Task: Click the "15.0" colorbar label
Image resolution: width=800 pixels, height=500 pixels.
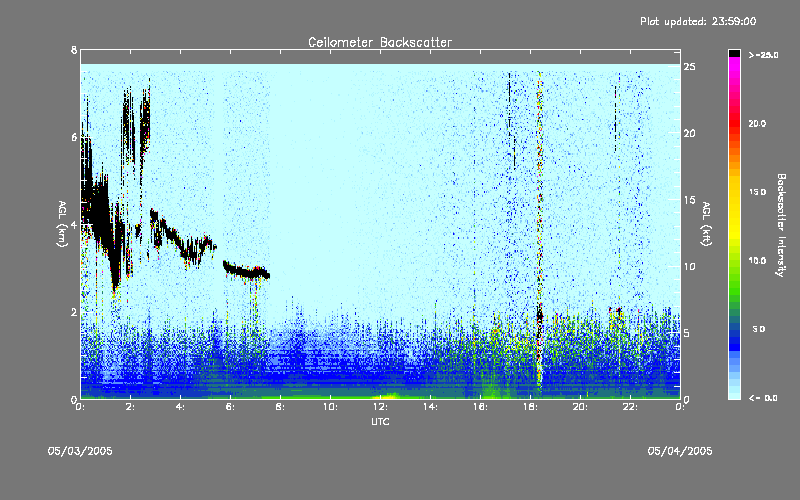Action: (x=757, y=192)
